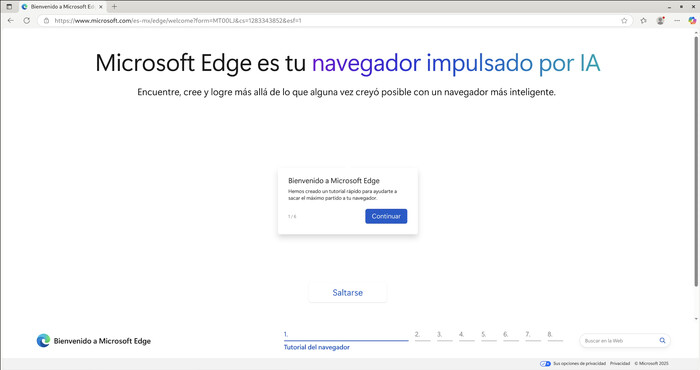
Task: Maximize the Edge window
Action: pos(681,7)
